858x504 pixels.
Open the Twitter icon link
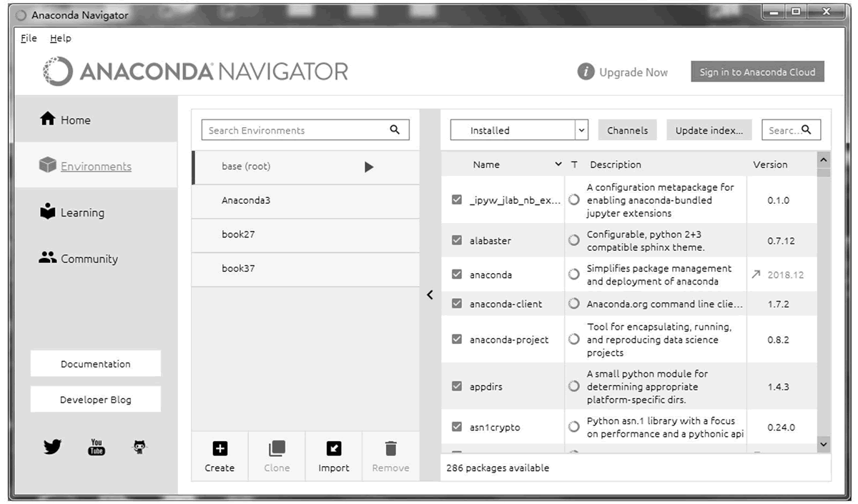pyautogui.click(x=52, y=448)
